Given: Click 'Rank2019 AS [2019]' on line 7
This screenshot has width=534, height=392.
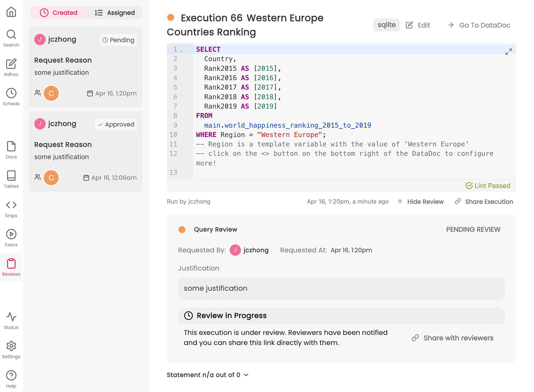Looking at the screenshot, I should [240, 106].
